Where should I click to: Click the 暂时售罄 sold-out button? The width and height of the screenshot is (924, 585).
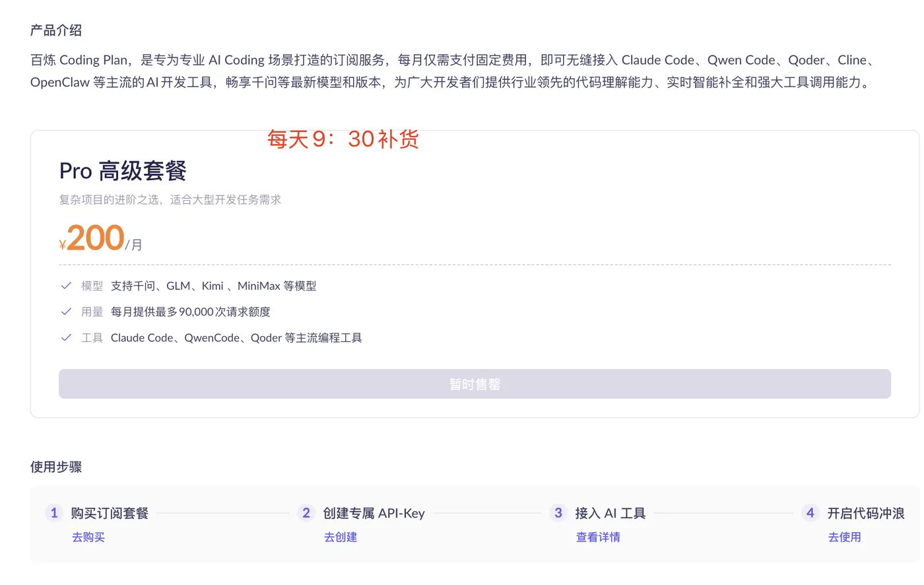click(475, 384)
